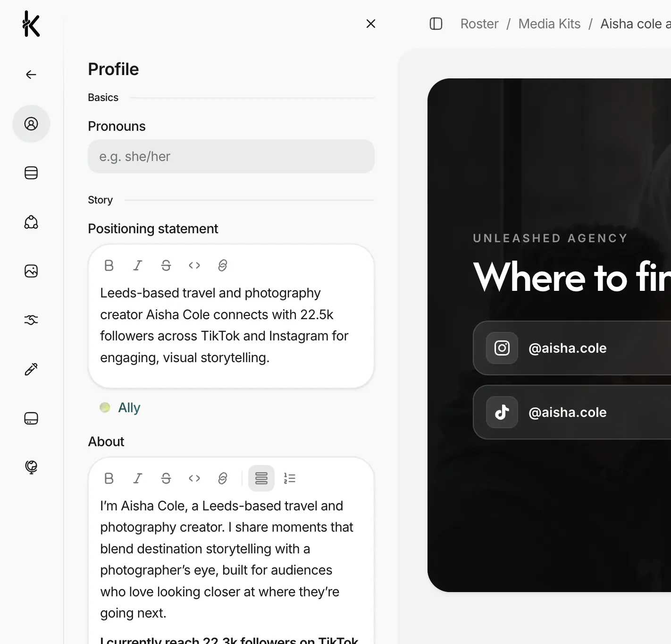Apply bold in About editor toolbar

(x=109, y=478)
